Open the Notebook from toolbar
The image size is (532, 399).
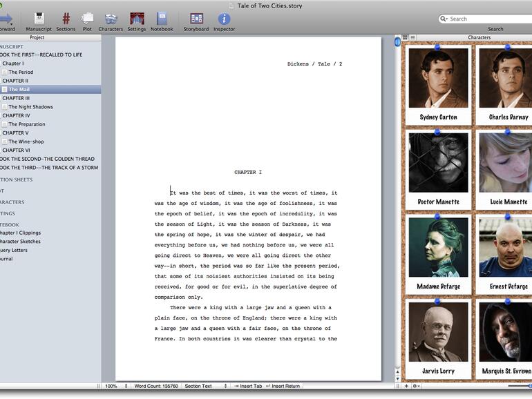pos(162,19)
